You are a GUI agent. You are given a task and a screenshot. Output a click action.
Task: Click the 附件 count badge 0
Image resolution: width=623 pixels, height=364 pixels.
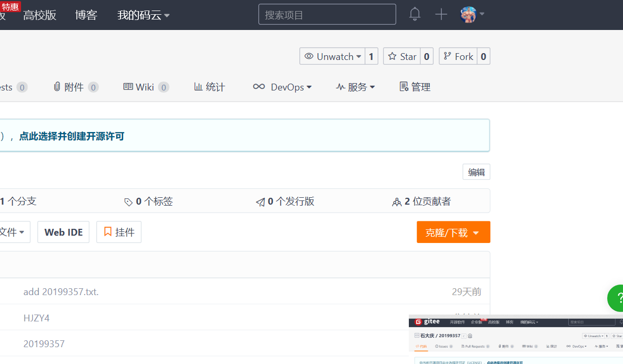[93, 87]
